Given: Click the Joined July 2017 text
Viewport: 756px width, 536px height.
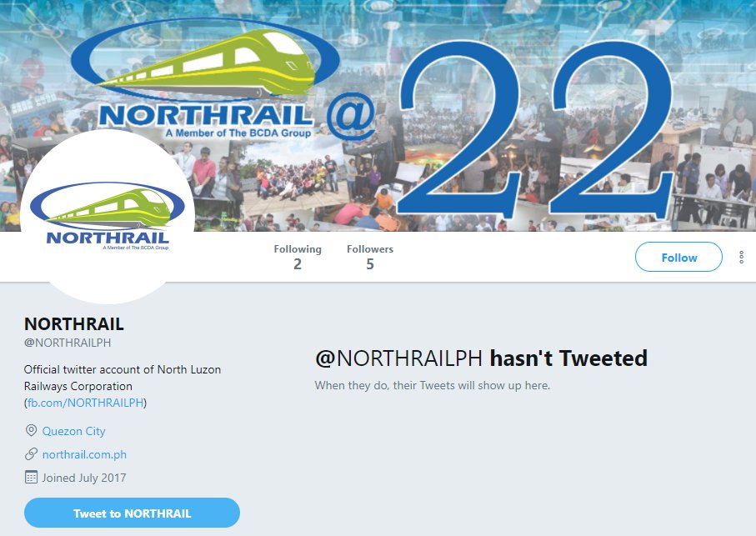Looking at the screenshot, I should (84, 478).
